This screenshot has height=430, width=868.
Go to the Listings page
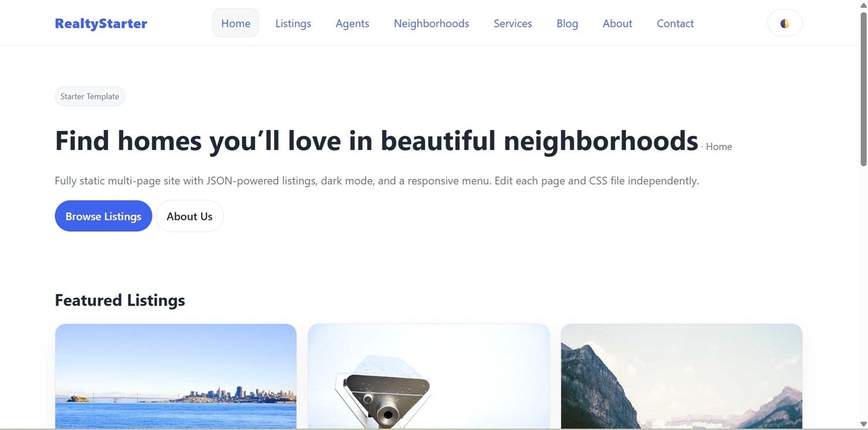coord(293,23)
